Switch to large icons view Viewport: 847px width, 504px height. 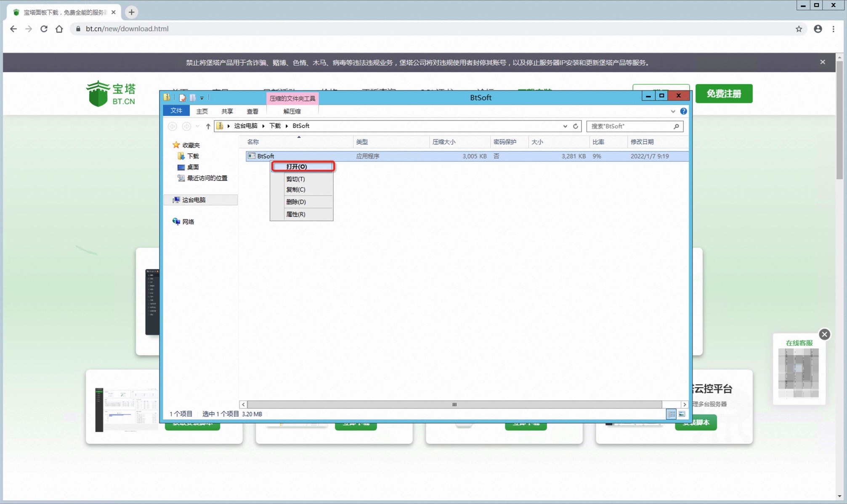[682, 414]
